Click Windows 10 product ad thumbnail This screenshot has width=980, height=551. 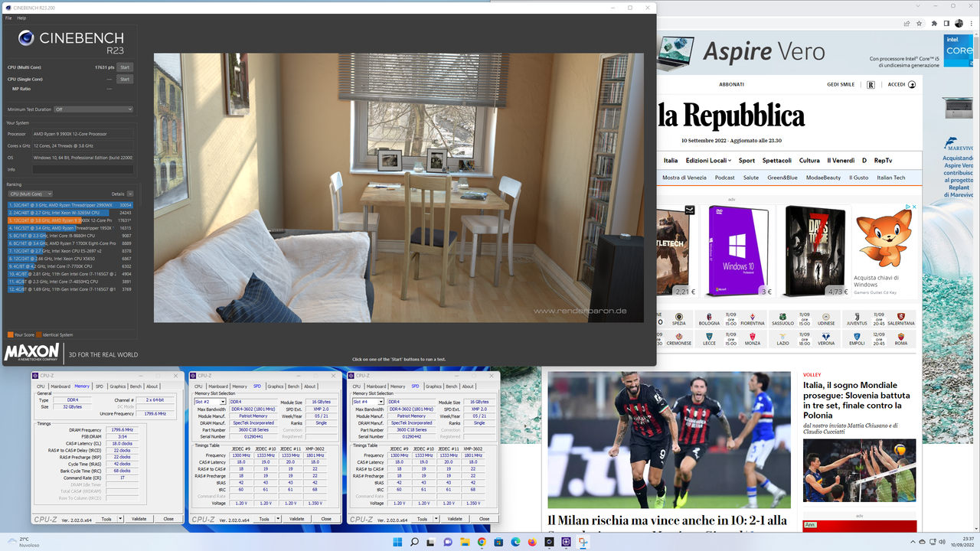pyautogui.click(x=738, y=251)
